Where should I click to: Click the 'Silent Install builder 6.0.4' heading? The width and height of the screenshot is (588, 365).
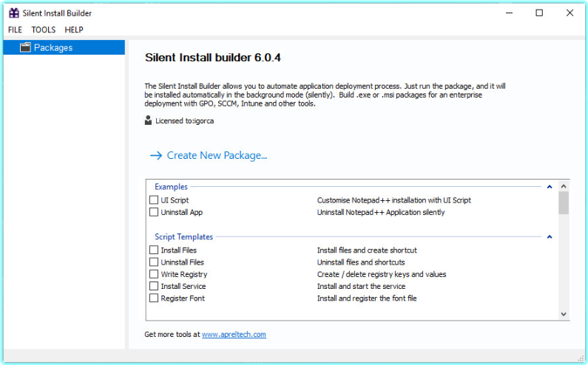click(212, 58)
